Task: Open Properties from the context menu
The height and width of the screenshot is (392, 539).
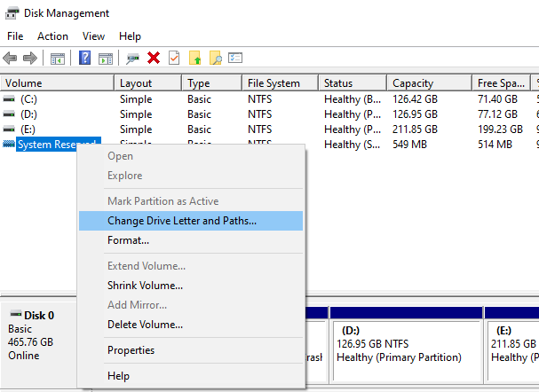Action: tap(131, 350)
